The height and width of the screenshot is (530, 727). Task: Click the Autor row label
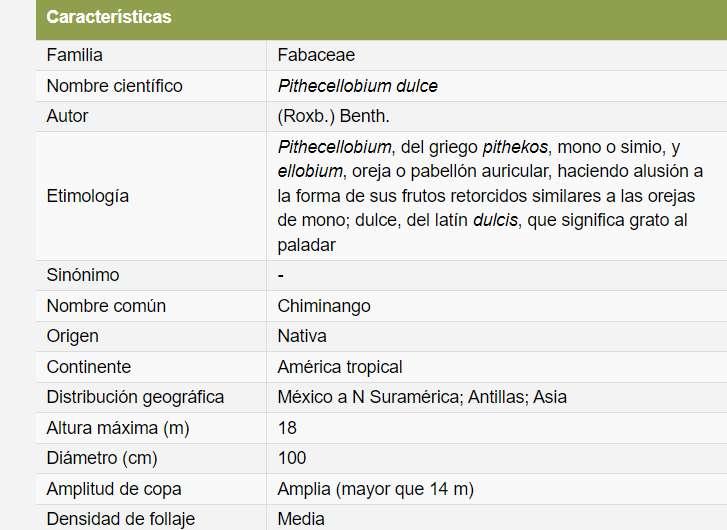tap(67, 116)
